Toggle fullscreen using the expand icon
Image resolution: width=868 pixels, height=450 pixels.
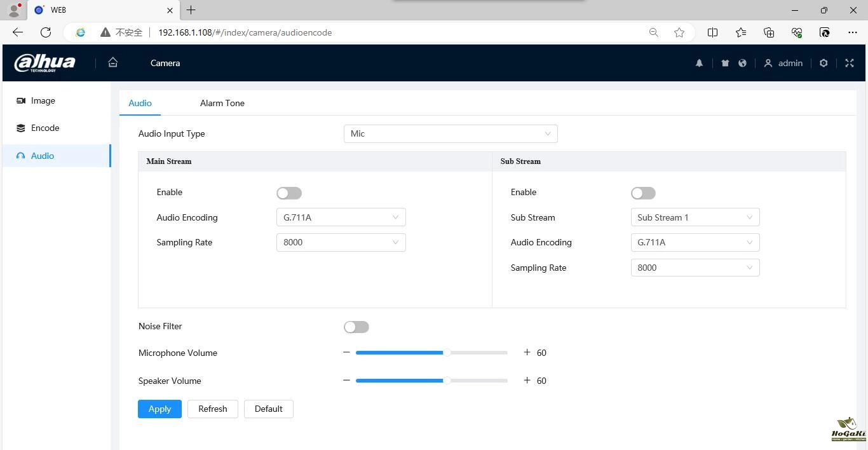click(x=850, y=63)
